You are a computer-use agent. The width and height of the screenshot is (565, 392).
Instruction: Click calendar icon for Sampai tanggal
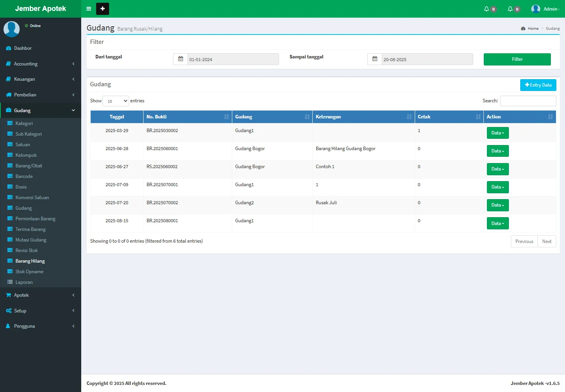(375, 59)
